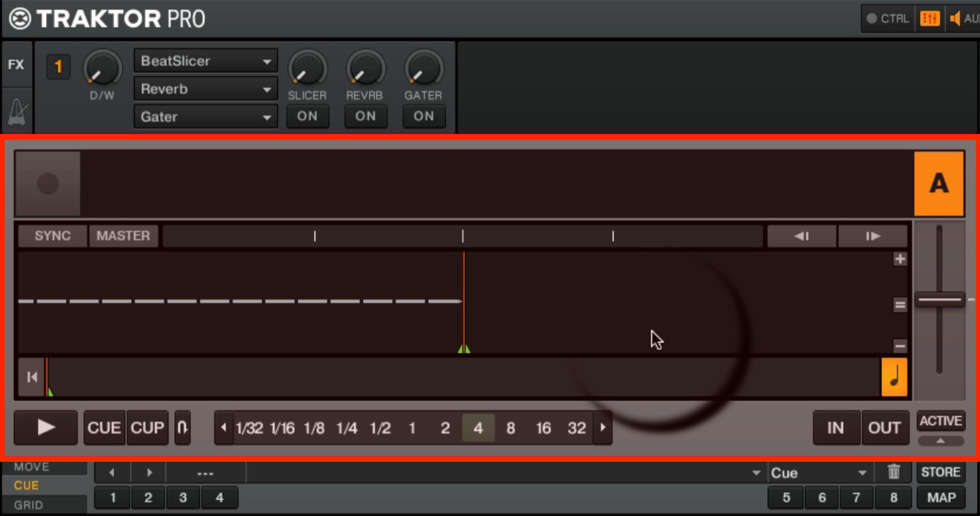Toggle the SYNC button

pos(53,236)
